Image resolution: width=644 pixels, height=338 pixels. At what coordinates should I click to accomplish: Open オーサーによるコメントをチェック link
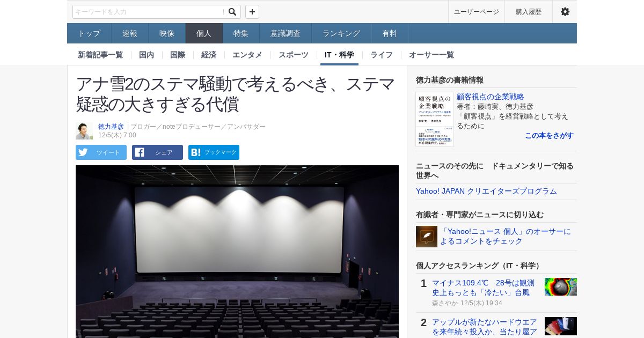point(506,236)
